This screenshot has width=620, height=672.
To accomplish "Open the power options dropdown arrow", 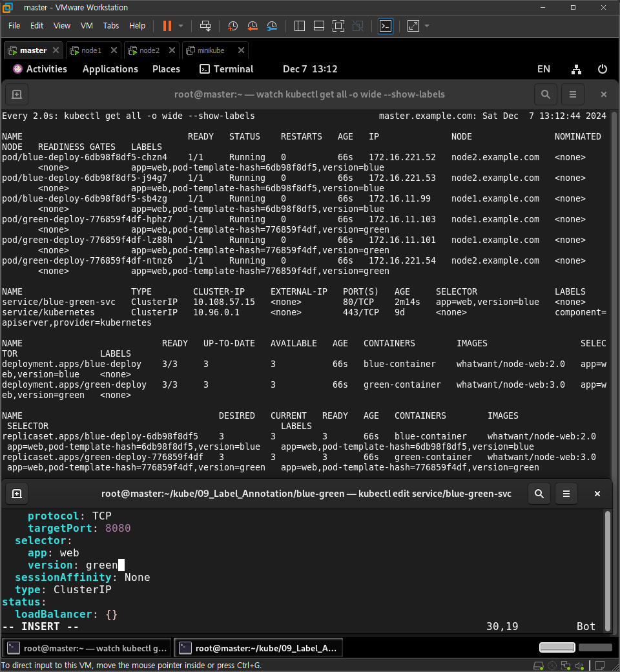I will click(181, 26).
